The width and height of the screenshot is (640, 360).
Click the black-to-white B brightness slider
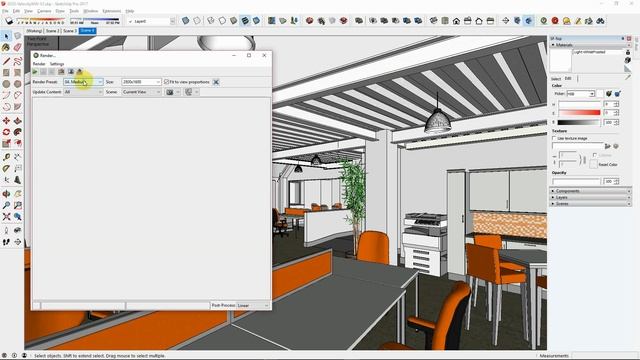[579, 122]
